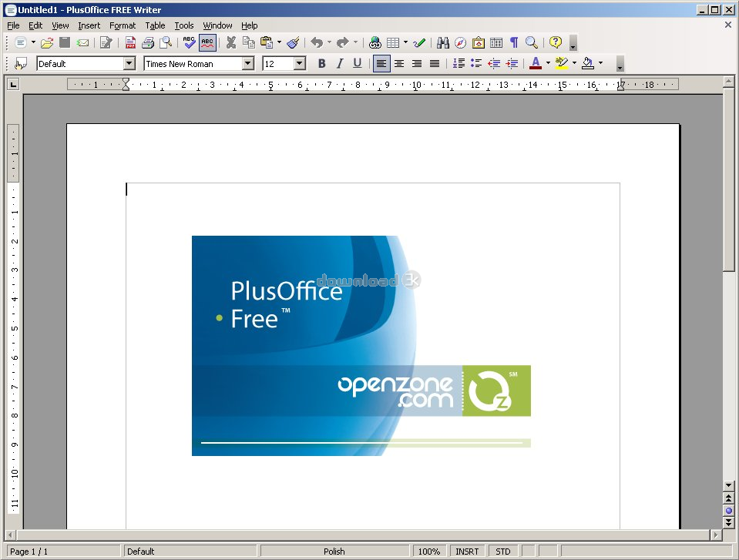Expand the Times New Roman font dropdown
Viewport: 739px width, 560px height.
point(248,64)
